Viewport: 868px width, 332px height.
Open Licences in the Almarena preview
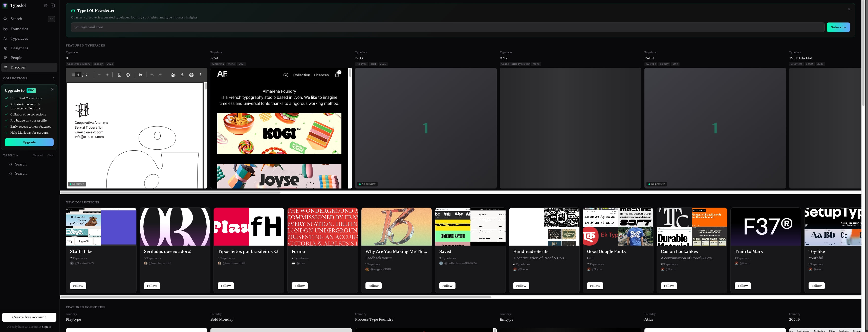click(x=321, y=75)
